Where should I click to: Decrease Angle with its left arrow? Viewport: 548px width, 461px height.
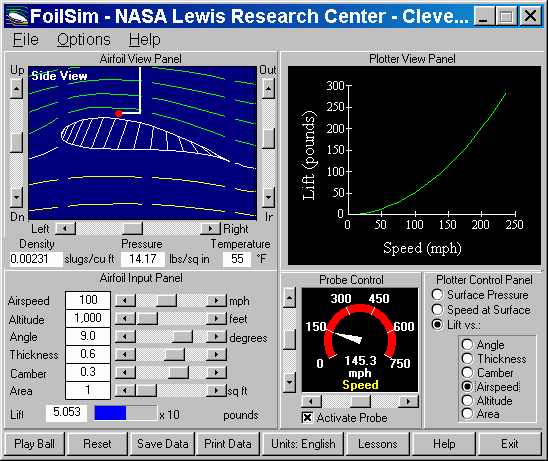[125, 337]
